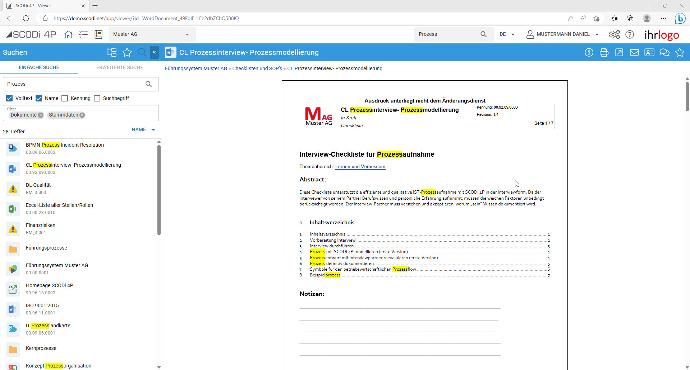Click the browser profile avatar
Viewport: 690px width, 370px height.
647,18
